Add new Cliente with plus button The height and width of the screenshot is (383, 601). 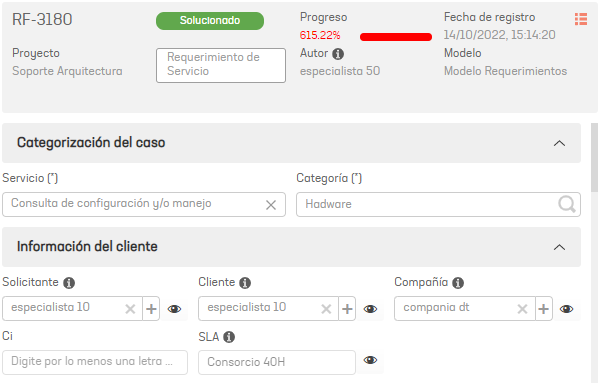click(x=347, y=309)
